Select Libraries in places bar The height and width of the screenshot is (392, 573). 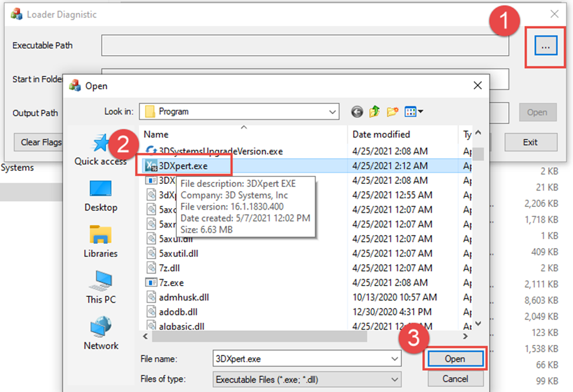tap(100, 242)
